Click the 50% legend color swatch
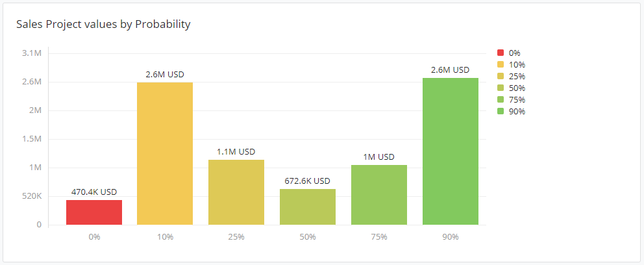This screenshot has width=644, height=265. 500,88
